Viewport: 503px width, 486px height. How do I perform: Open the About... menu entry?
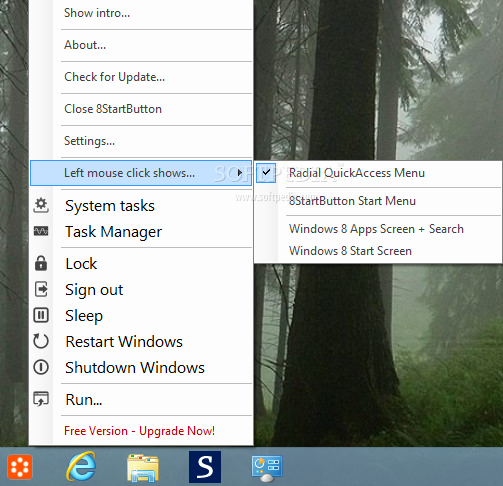(x=85, y=45)
